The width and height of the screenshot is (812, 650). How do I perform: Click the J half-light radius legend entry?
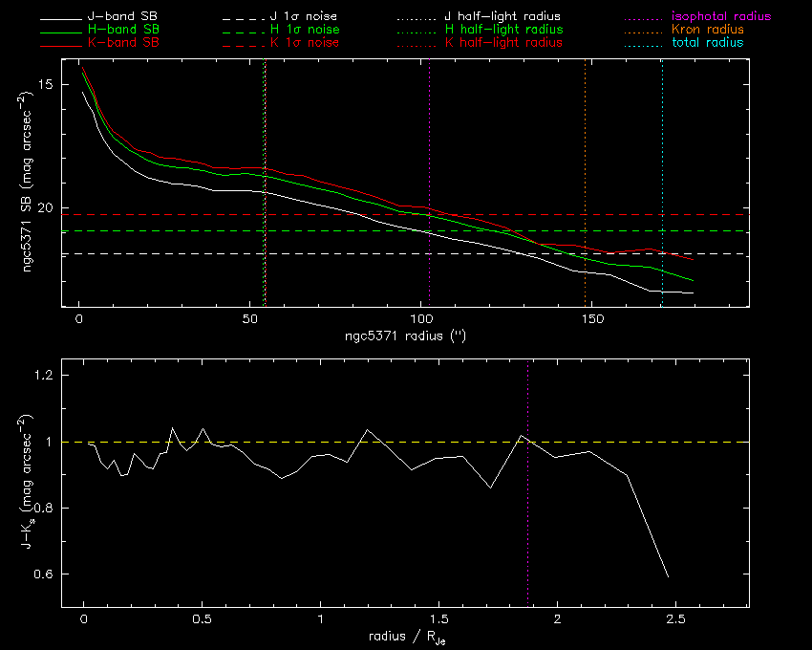point(503,17)
